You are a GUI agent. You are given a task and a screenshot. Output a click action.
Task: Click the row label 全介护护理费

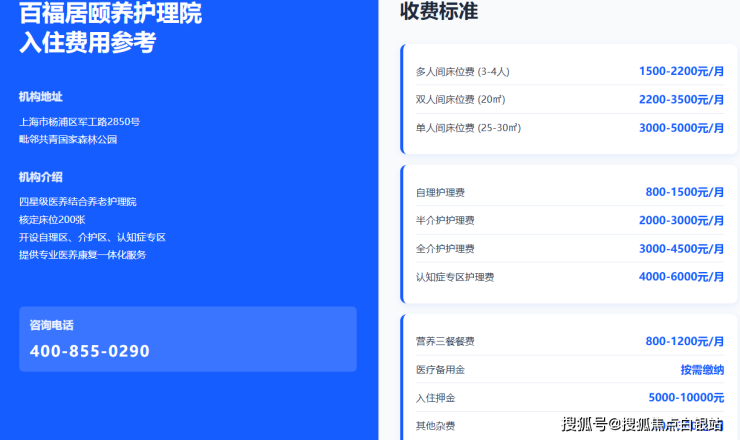(445, 249)
